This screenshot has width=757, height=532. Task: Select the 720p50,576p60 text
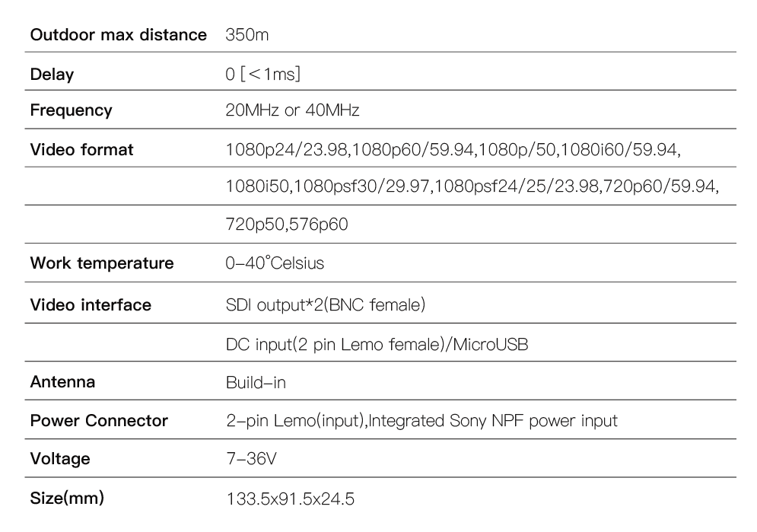(287, 225)
